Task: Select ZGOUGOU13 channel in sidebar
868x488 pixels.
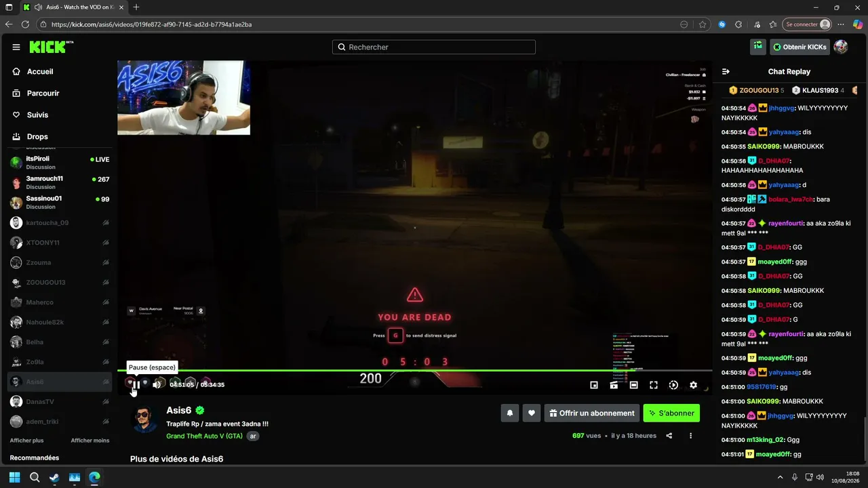Action: [59, 283]
